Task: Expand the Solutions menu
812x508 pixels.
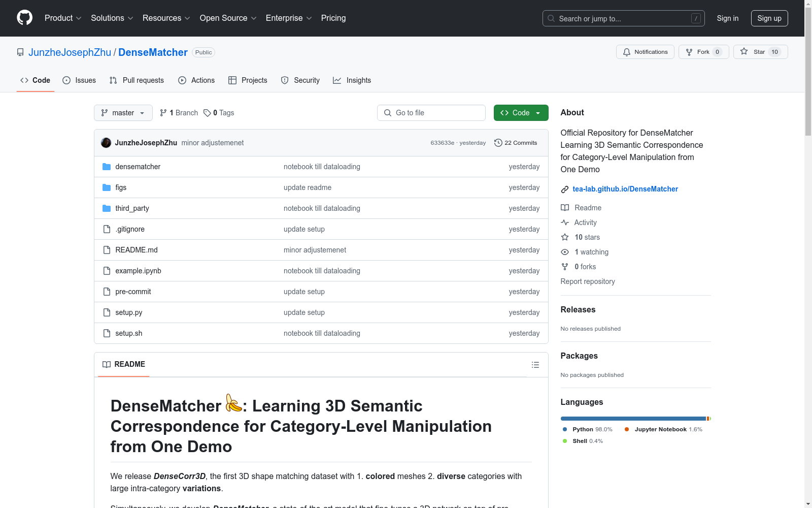Action: click(112, 18)
